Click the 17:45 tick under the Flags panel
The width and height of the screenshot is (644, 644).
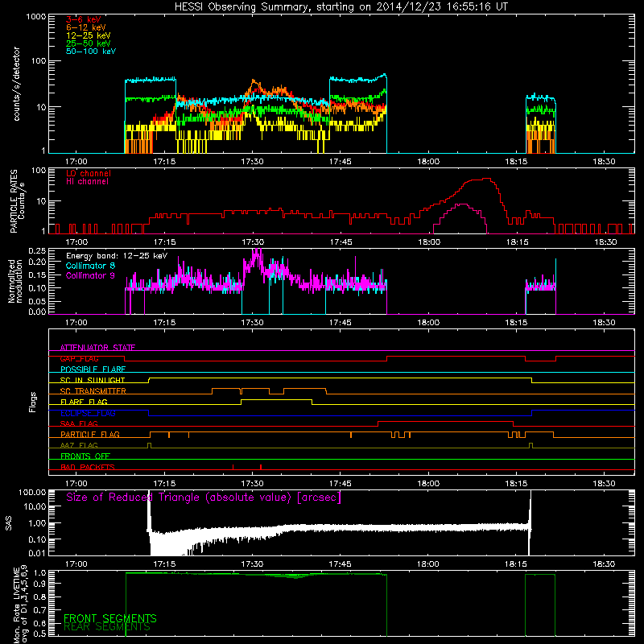[x=341, y=484]
